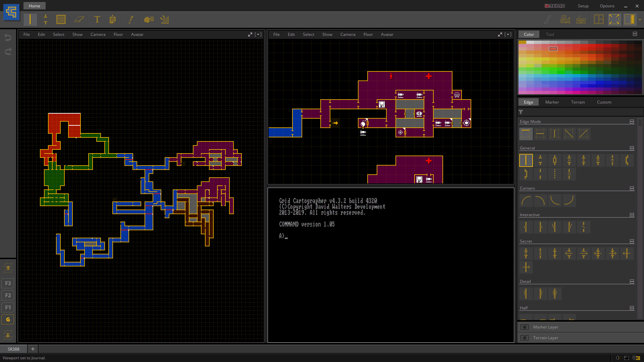
Task: Open the panel layout dropdown arrow top right
Action: pos(640,19)
